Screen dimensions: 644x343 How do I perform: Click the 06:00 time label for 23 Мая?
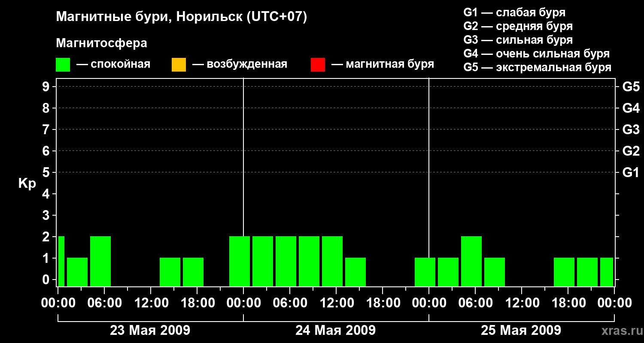pyautogui.click(x=104, y=303)
